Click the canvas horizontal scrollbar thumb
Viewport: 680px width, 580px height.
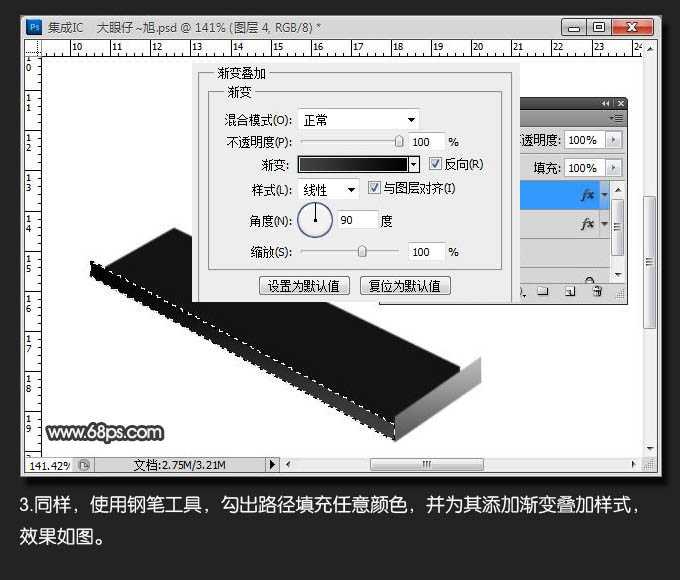427,464
